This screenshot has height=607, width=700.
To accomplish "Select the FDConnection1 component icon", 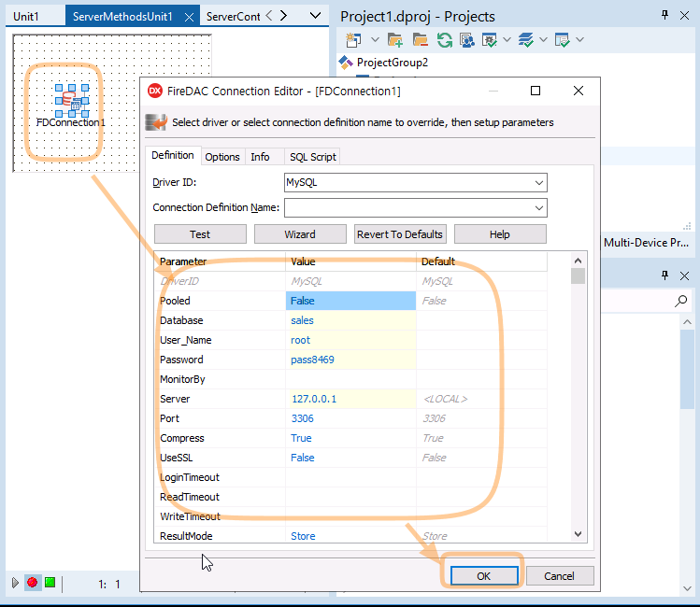I will [x=71, y=100].
